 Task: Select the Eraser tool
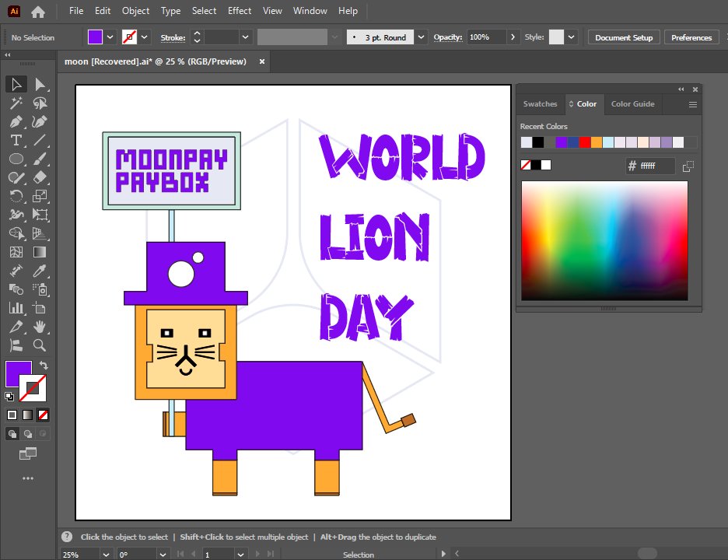pyautogui.click(x=40, y=177)
